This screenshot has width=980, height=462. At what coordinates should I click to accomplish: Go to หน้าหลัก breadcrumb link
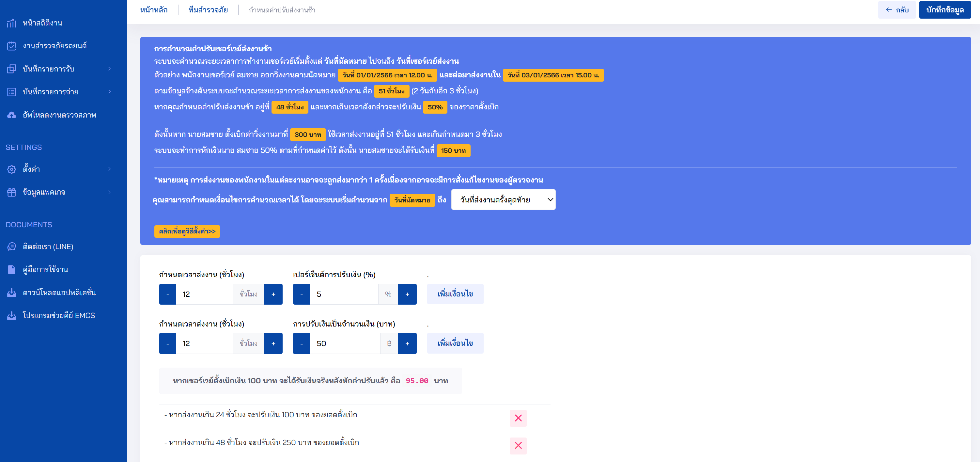click(154, 10)
